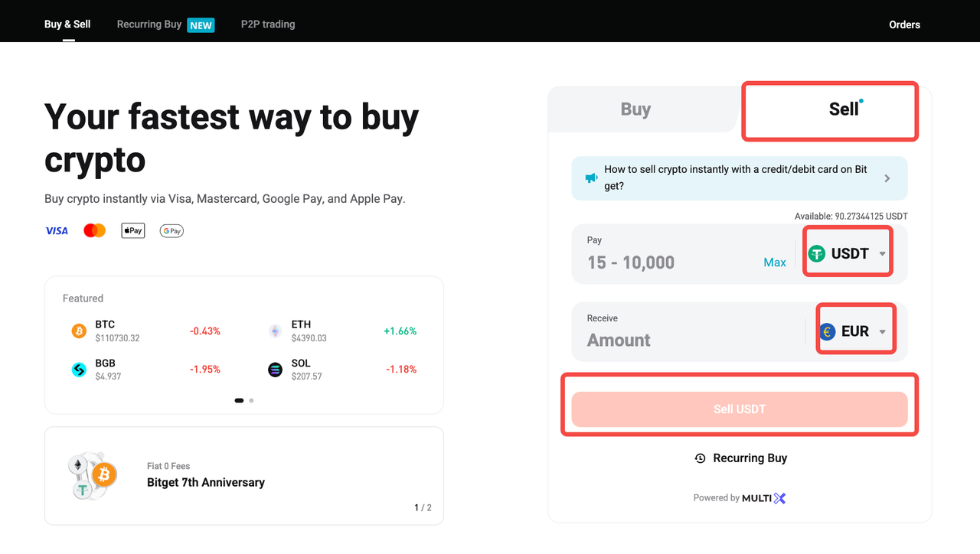Click the Pay amount input field
The image size is (980, 554).
click(x=668, y=262)
